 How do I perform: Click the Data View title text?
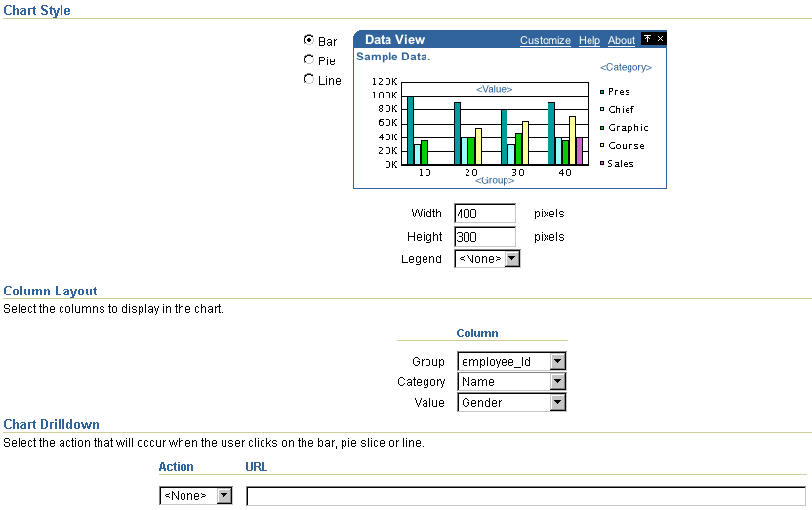pyautogui.click(x=394, y=40)
